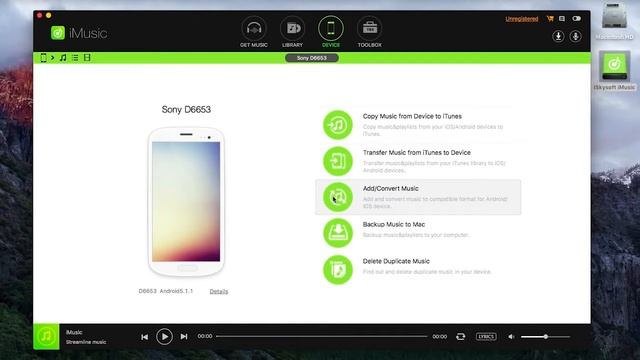The image size is (640, 360).
Task: Open the device Details link
Action: (x=219, y=291)
